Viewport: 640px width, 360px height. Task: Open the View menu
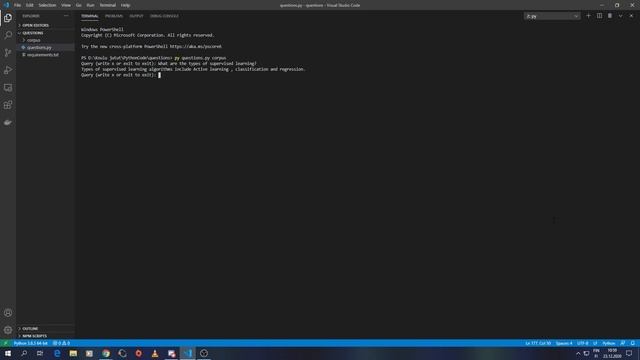(x=66, y=5)
